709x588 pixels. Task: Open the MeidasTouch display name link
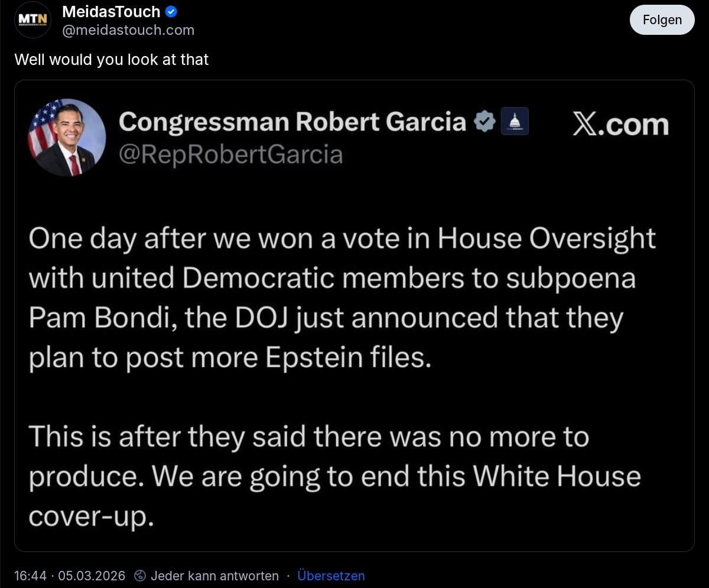111,12
